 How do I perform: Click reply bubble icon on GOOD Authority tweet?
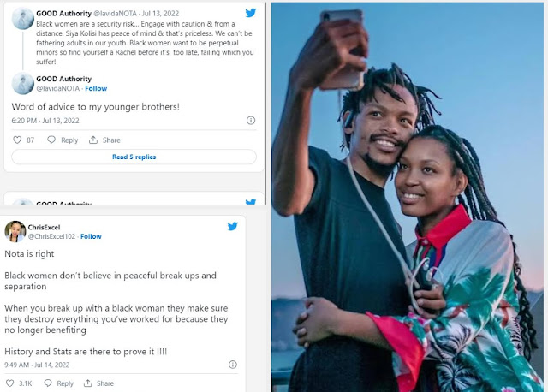pyautogui.click(x=51, y=140)
